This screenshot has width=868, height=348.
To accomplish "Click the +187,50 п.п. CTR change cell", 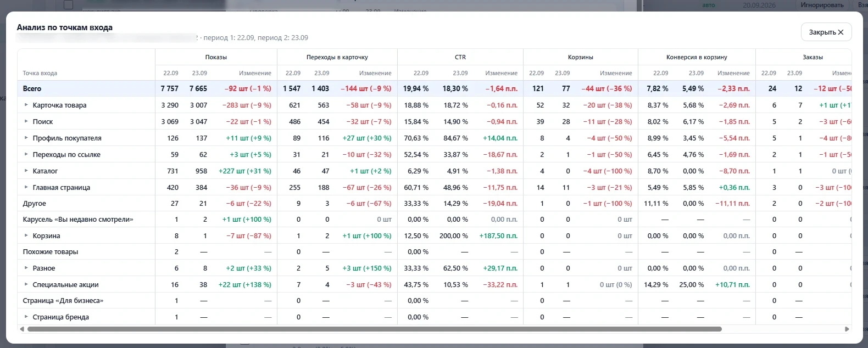I will (x=498, y=235).
